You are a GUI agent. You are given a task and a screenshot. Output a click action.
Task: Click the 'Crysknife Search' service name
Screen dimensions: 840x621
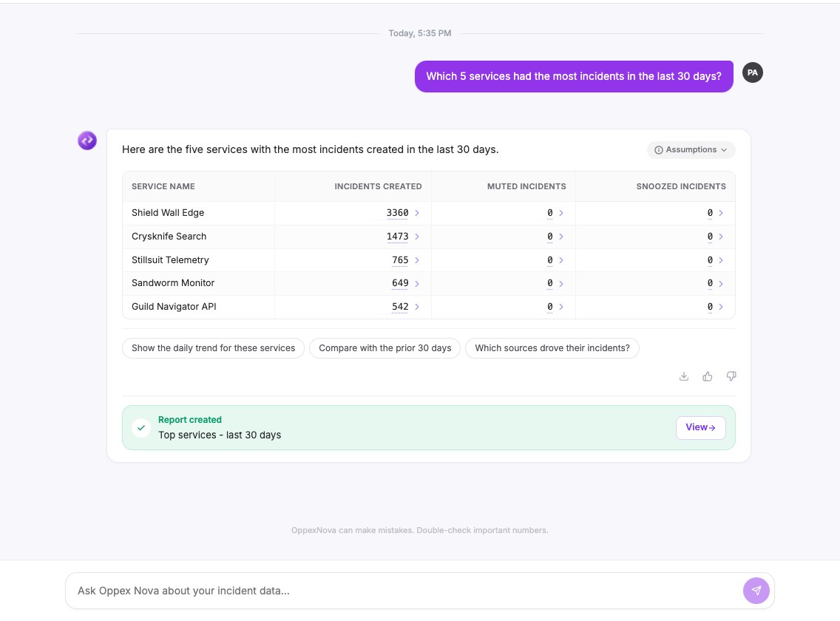click(169, 237)
